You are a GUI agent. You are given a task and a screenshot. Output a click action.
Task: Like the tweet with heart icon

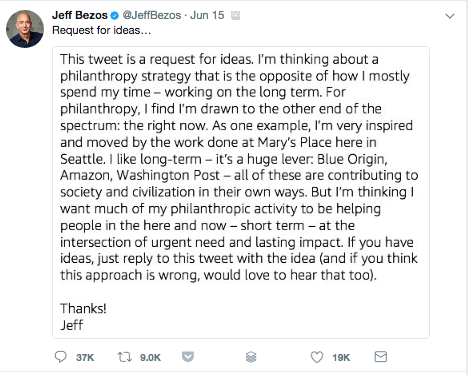(x=317, y=357)
